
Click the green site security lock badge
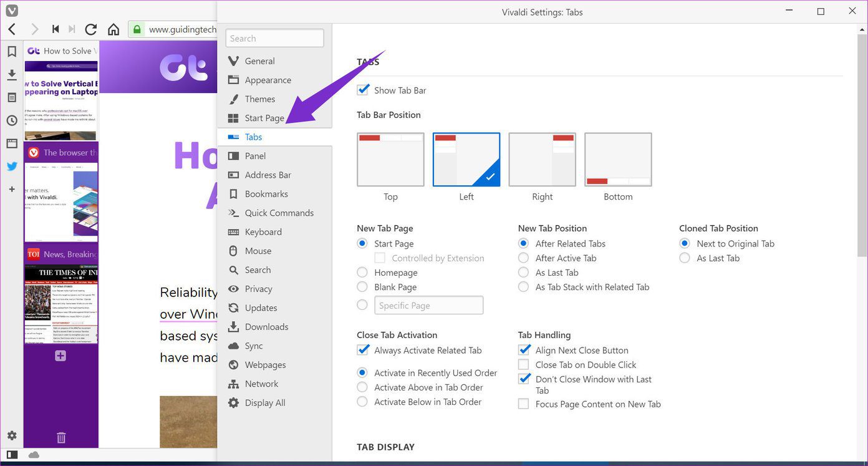pyautogui.click(x=136, y=29)
